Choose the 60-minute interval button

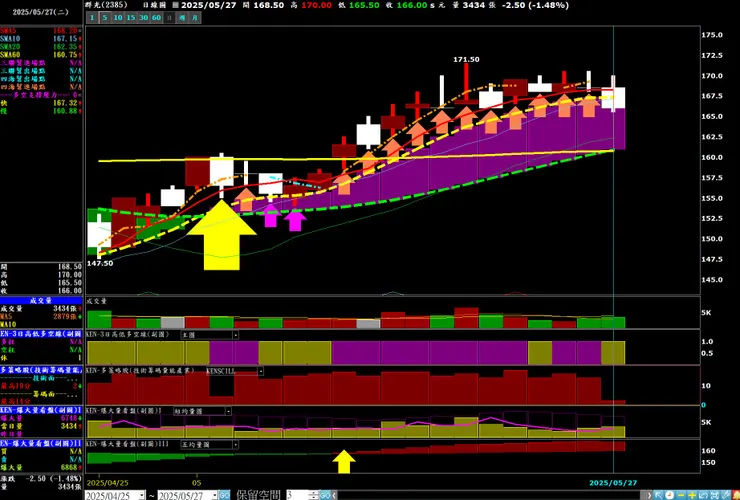click(156, 17)
